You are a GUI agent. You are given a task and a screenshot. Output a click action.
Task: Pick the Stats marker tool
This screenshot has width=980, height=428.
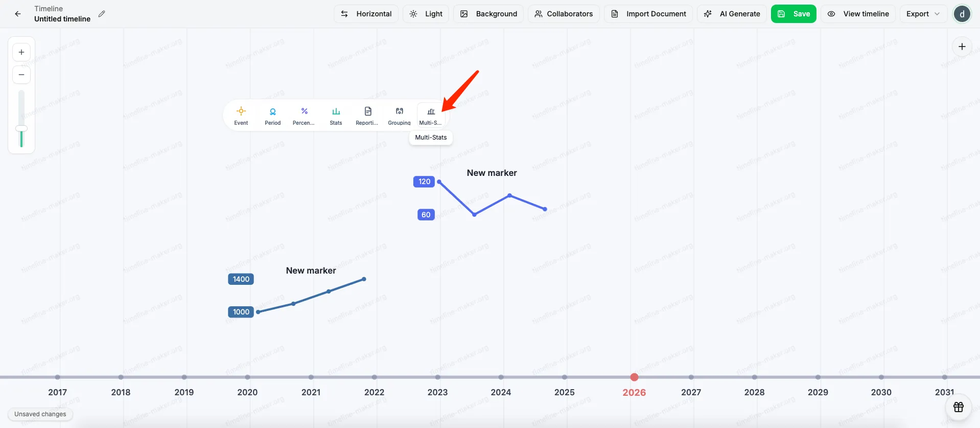pos(336,116)
